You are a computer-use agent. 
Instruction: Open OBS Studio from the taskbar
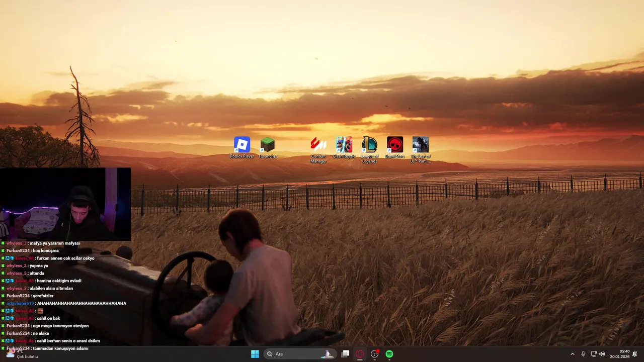pos(374,354)
